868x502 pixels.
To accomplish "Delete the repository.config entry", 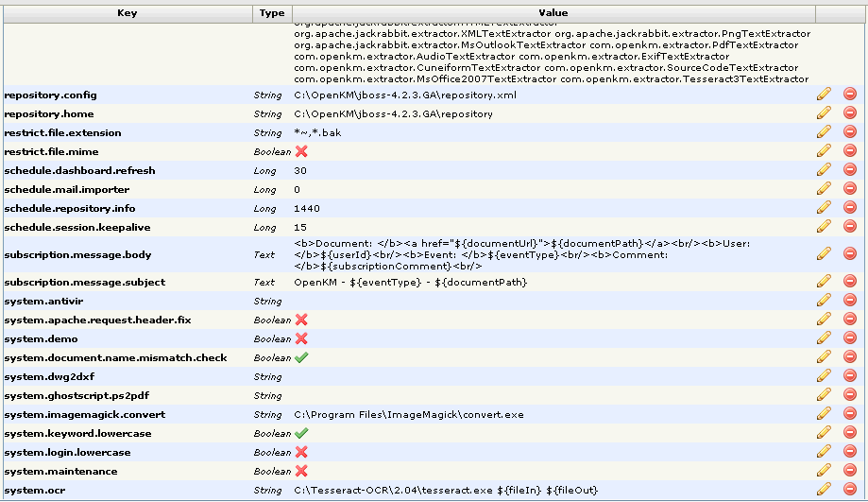I will (850, 95).
